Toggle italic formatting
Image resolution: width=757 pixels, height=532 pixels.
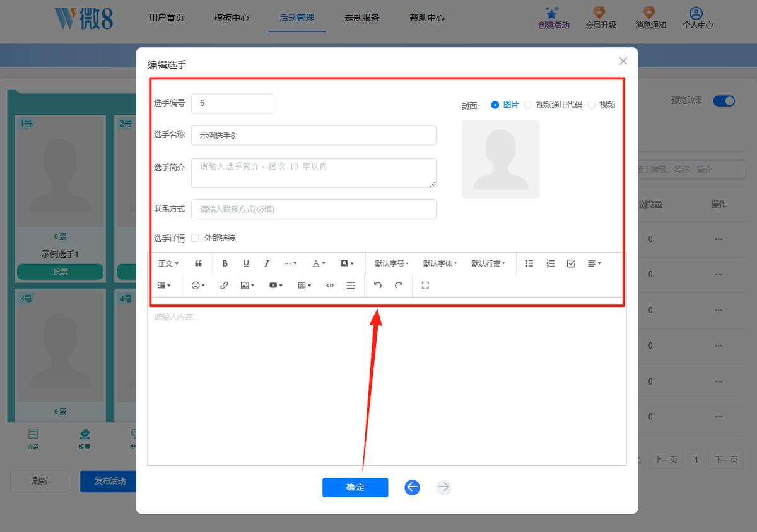point(267,263)
